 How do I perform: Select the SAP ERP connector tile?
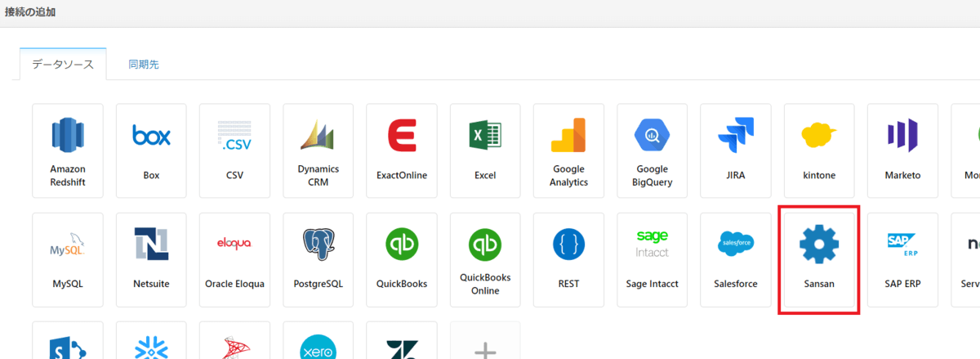[902, 260]
